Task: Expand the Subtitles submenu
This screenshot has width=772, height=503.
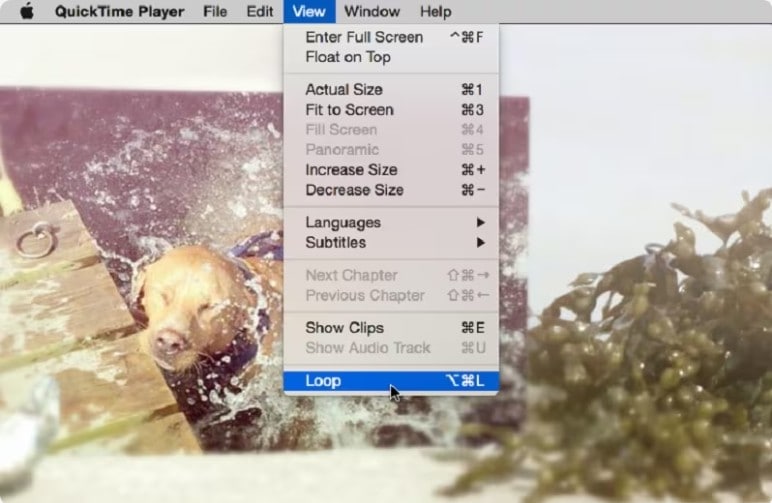Action: 391,243
